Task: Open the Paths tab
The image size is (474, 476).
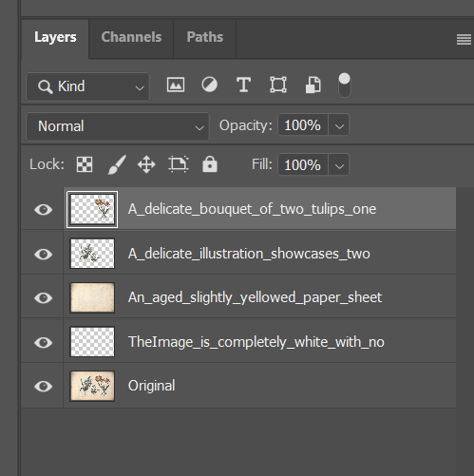Action: [205, 37]
